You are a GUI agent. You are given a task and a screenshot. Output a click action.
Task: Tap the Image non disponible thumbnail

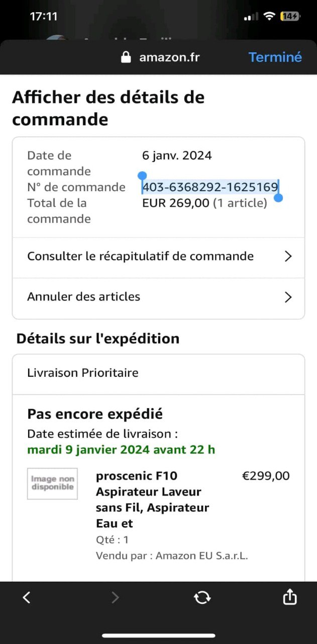(x=52, y=484)
